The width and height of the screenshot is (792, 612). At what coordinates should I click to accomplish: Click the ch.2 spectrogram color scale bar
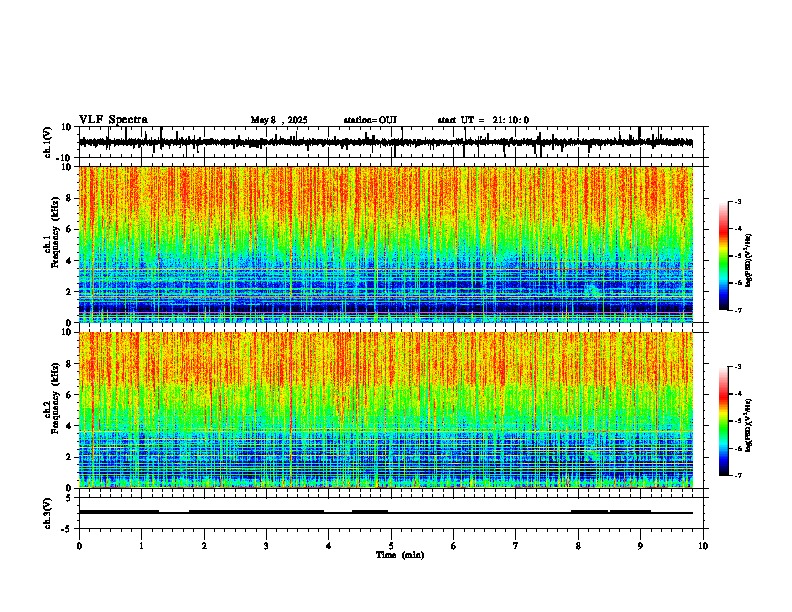724,421
